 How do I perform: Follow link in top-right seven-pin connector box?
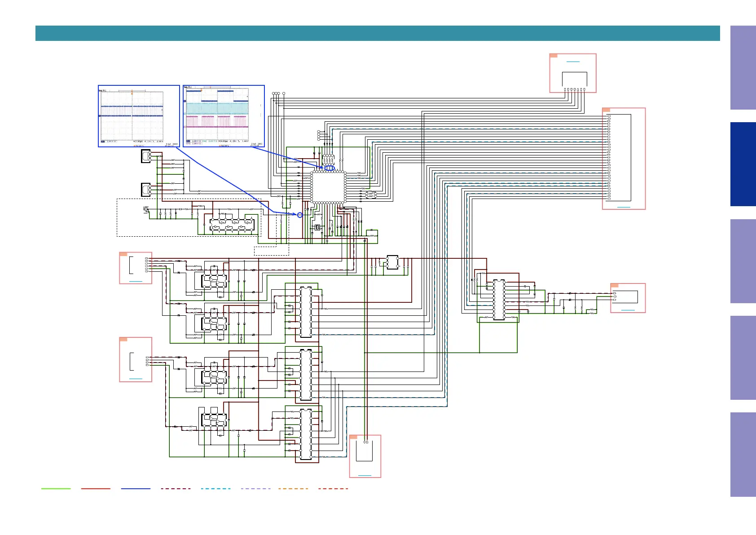573,62
